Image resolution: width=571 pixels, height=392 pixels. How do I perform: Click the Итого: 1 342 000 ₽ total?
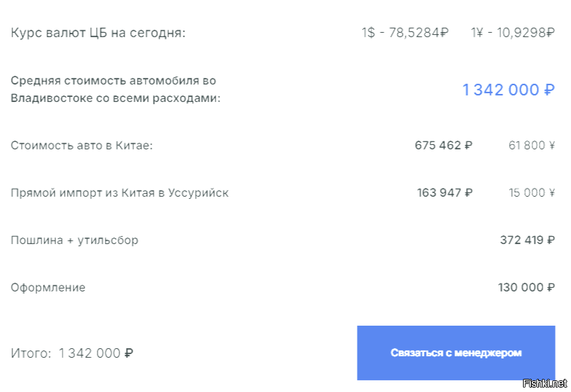[71, 353]
